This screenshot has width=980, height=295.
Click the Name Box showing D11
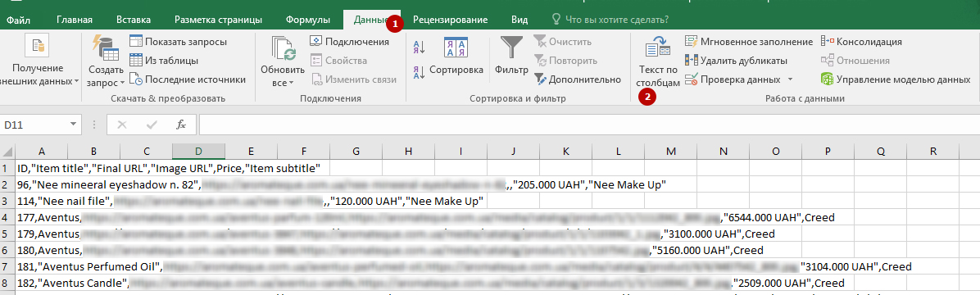click(34, 125)
